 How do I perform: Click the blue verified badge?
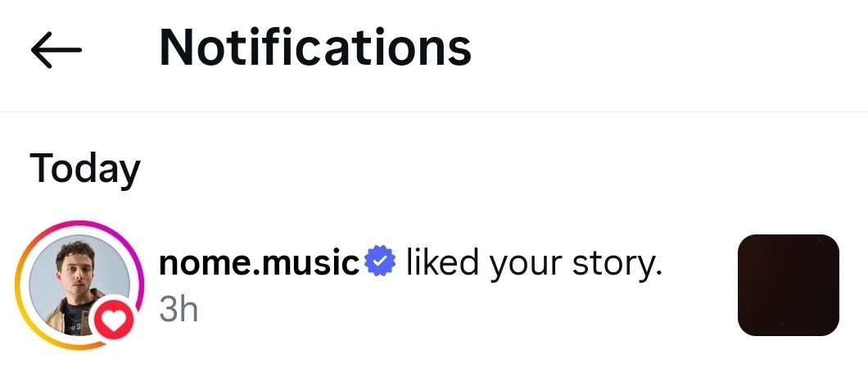(x=379, y=262)
